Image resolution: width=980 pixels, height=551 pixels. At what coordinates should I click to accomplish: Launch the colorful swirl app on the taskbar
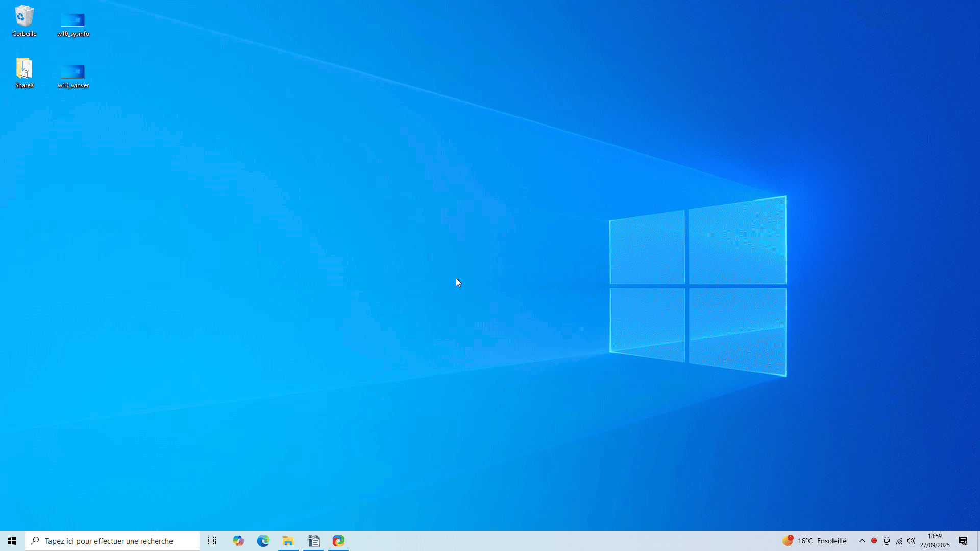pyautogui.click(x=338, y=541)
